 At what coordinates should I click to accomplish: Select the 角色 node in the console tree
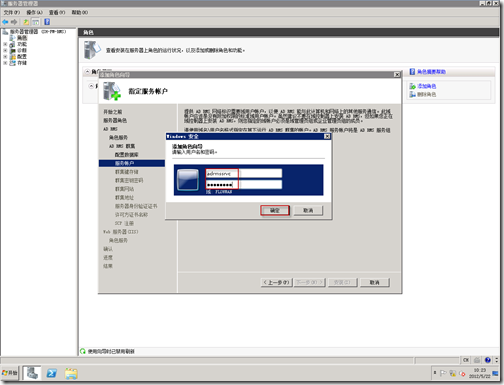[22, 38]
